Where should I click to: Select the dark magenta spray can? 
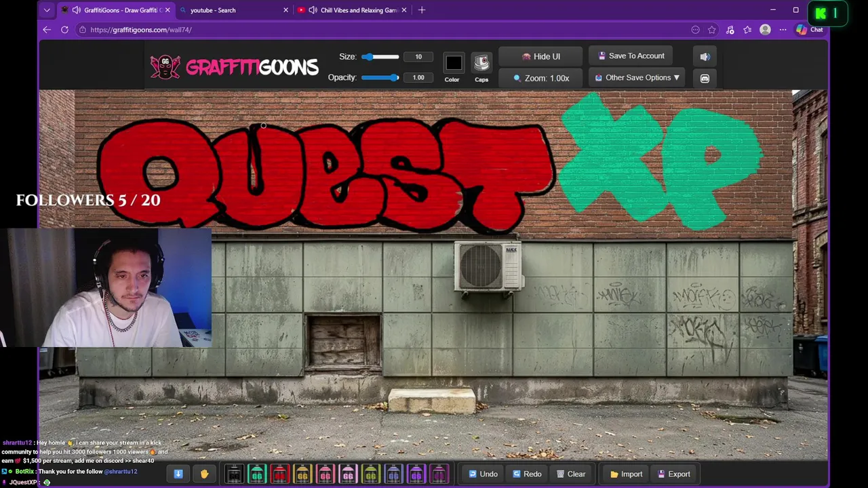[x=439, y=474]
